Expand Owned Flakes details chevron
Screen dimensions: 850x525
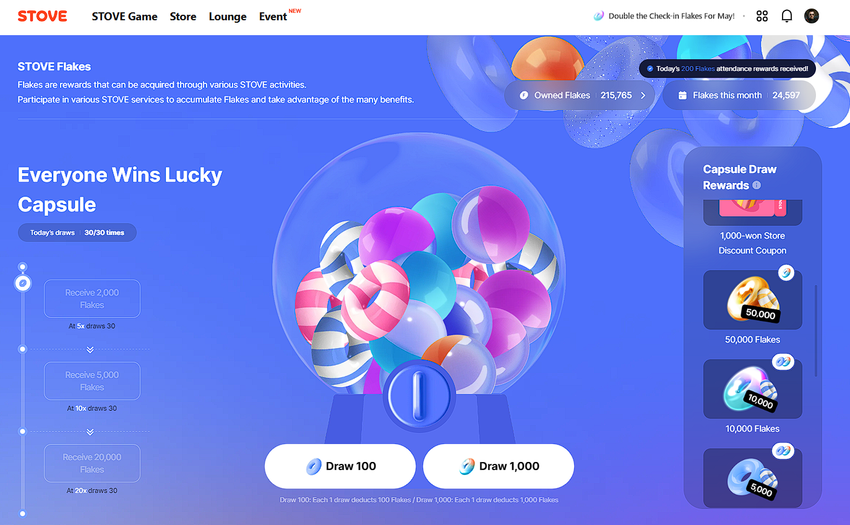coord(643,95)
